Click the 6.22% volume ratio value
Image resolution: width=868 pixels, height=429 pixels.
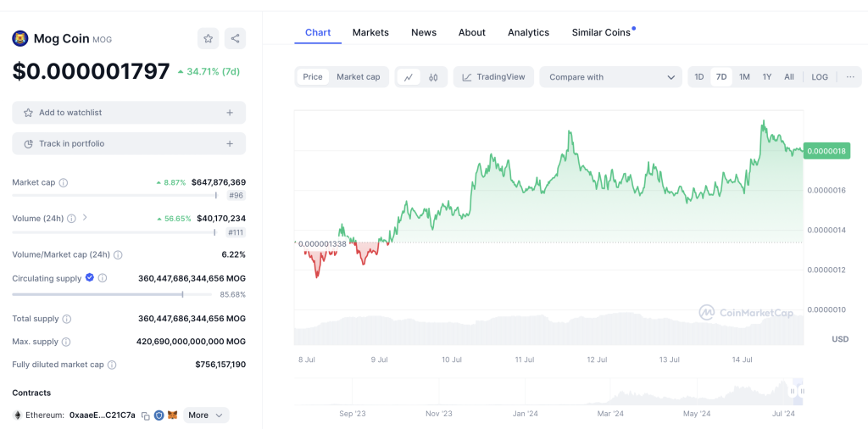click(x=236, y=254)
